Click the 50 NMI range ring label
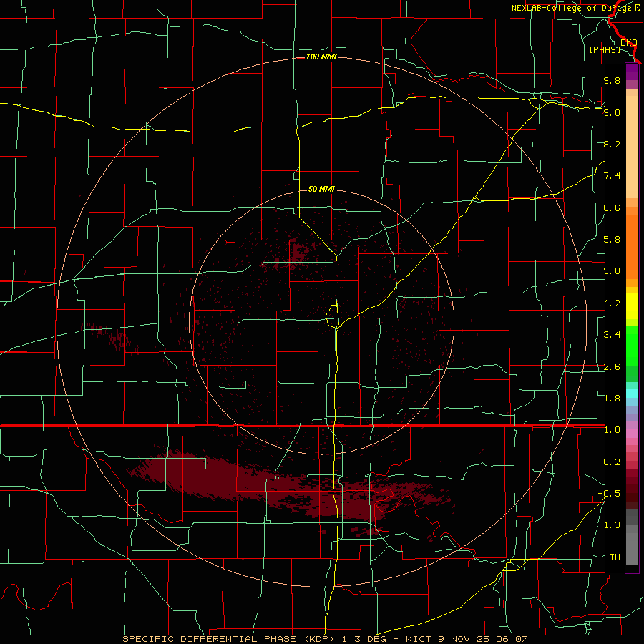Image resolution: width=644 pixels, height=644 pixels. click(x=321, y=189)
